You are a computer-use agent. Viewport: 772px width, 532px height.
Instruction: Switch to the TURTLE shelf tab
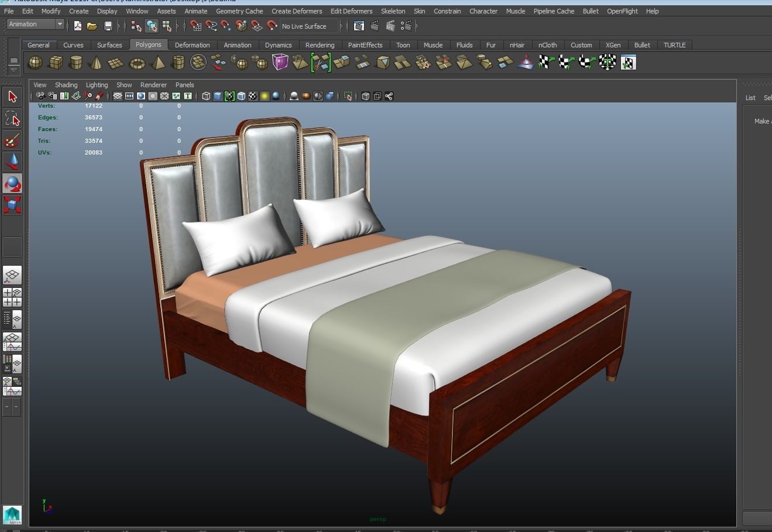[x=674, y=45]
